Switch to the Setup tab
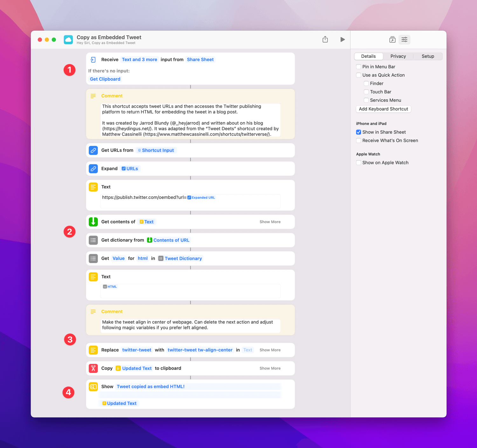This screenshot has width=477, height=448. (428, 56)
